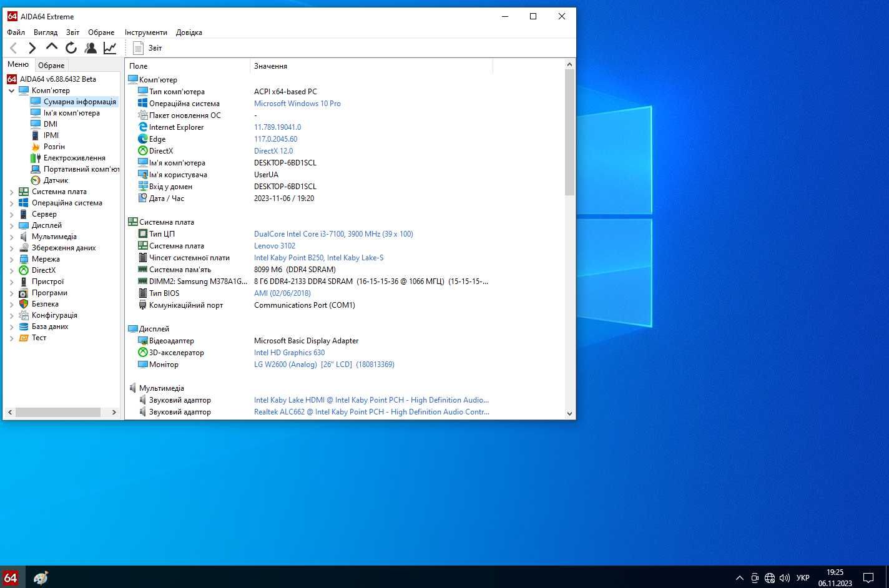Click the Пристрої icon in the tree
Screen dimensions: 889x588
coord(24,282)
